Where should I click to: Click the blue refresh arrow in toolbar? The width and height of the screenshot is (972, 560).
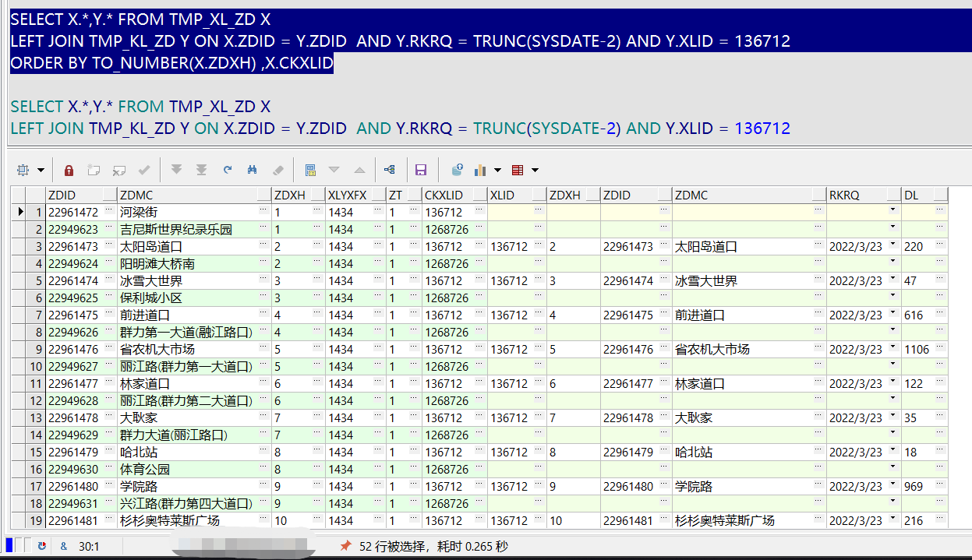point(227,170)
